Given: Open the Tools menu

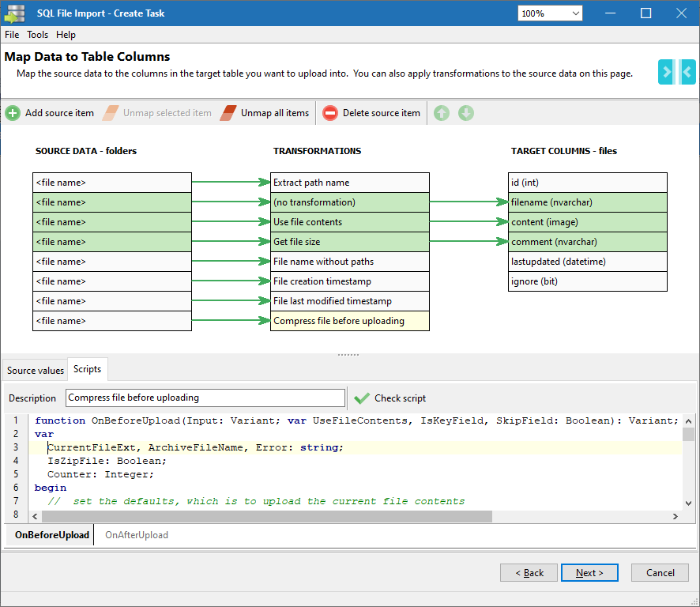Looking at the screenshot, I should (x=37, y=35).
